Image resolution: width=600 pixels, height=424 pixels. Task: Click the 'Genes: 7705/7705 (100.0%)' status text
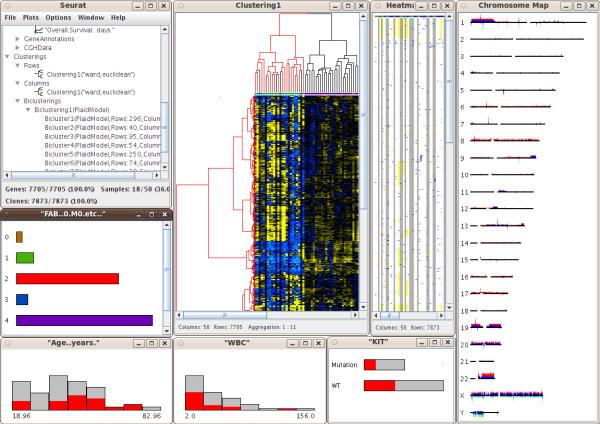tap(50, 189)
